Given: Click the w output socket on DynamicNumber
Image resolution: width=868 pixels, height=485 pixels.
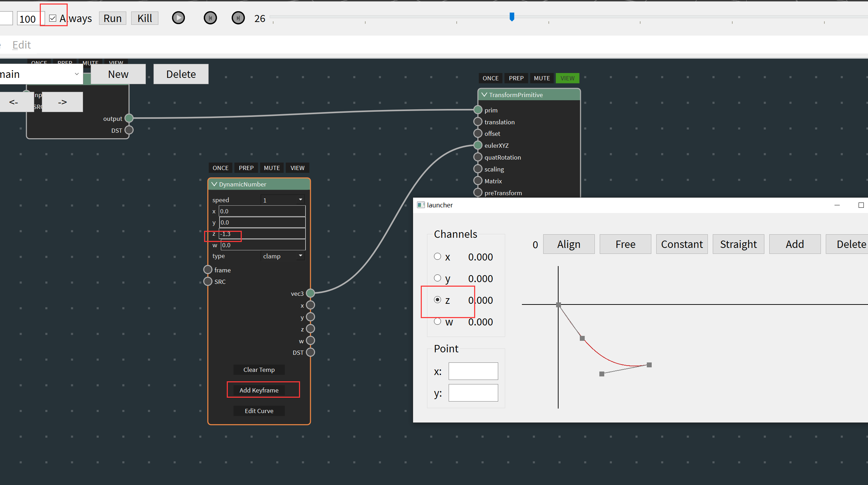Looking at the screenshot, I should pos(310,340).
